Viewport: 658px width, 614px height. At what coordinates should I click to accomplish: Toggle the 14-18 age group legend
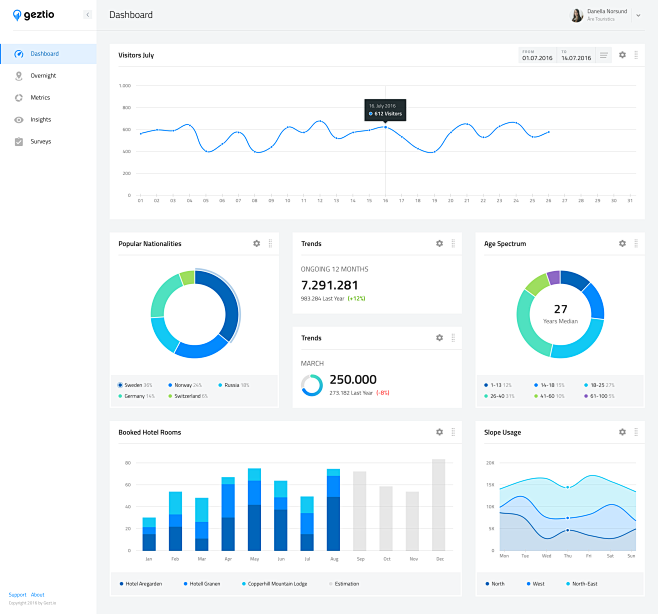point(549,385)
